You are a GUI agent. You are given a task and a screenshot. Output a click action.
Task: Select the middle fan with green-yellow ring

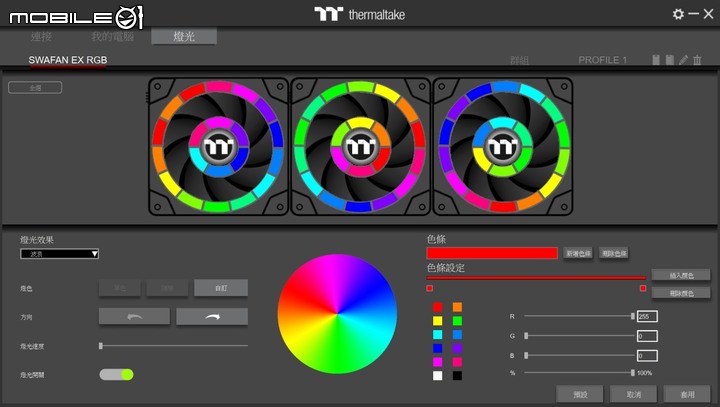coord(361,147)
